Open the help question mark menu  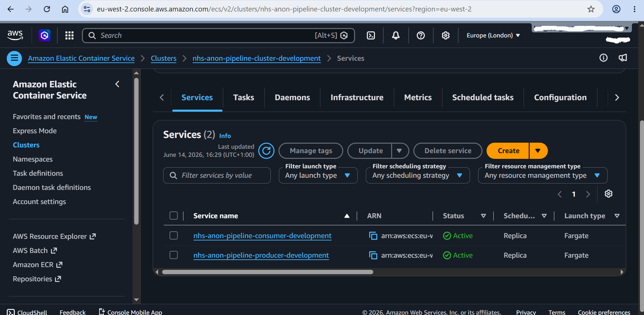tap(421, 35)
